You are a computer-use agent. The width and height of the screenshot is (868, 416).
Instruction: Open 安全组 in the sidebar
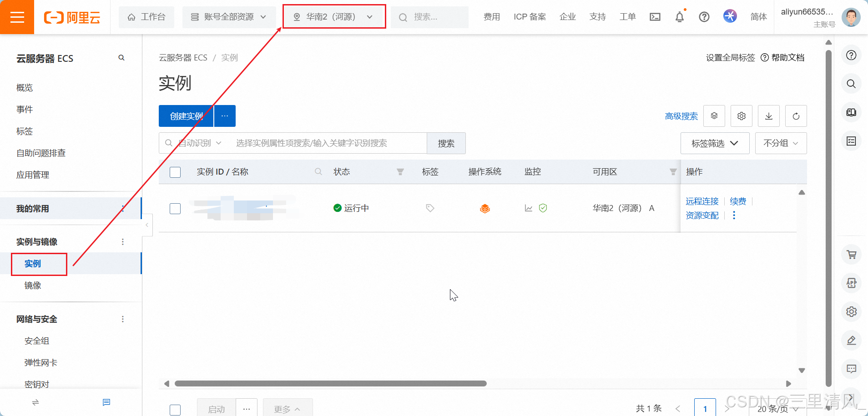click(37, 341)
